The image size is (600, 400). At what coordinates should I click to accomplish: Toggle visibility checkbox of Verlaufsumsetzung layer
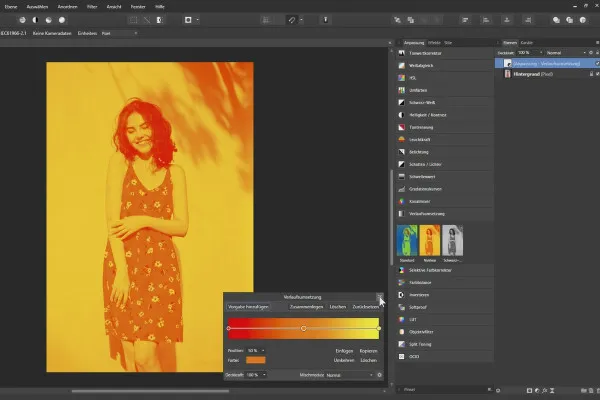click(596, 62)
